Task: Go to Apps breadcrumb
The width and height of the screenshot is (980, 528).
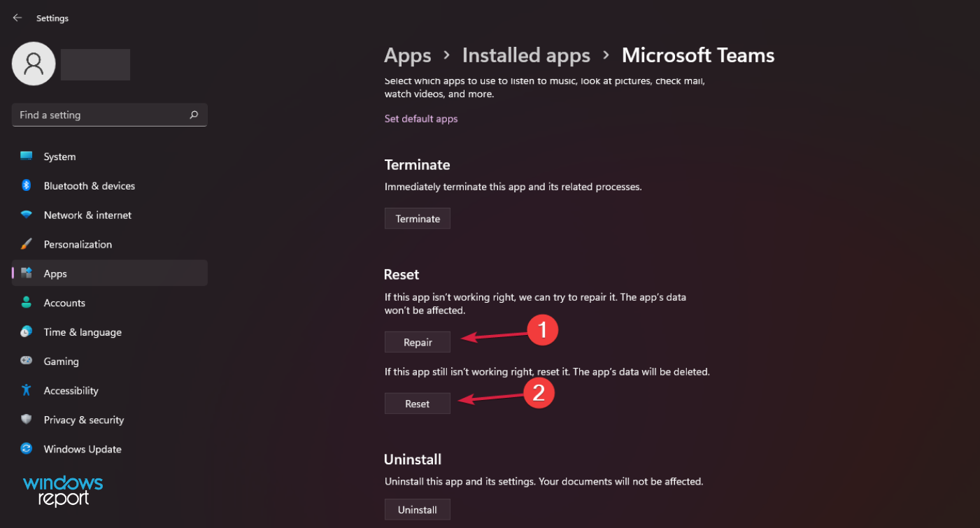Action: (x=408, y=55)
